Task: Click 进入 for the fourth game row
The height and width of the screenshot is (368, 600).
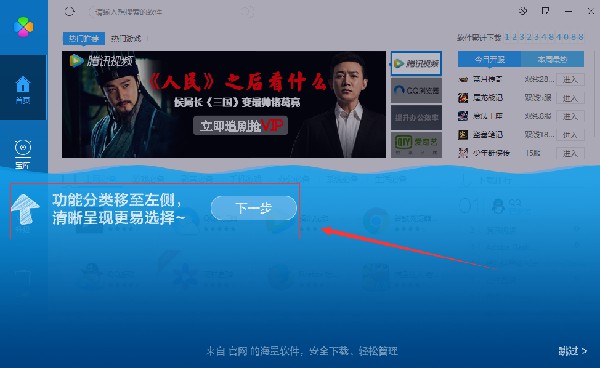Action: (570, 135)
